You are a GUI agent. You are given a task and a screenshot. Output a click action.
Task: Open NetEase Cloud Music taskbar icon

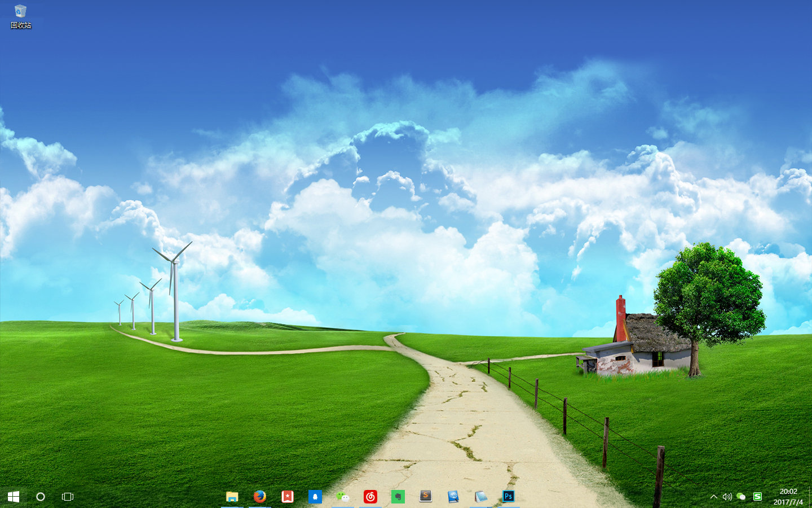click(370, 497)
